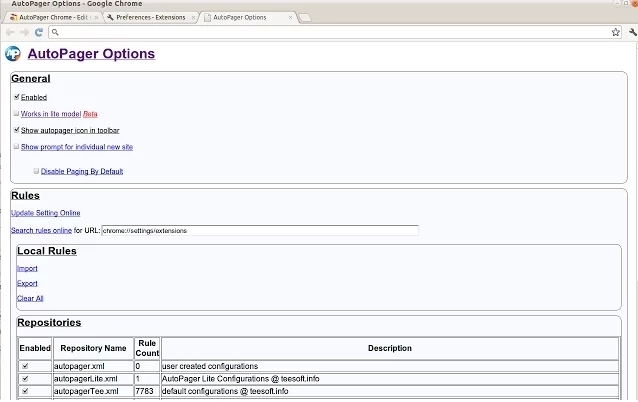Click Show autopager icon in toolbar link
Screen dimensions: 638x402
point(70,130)
